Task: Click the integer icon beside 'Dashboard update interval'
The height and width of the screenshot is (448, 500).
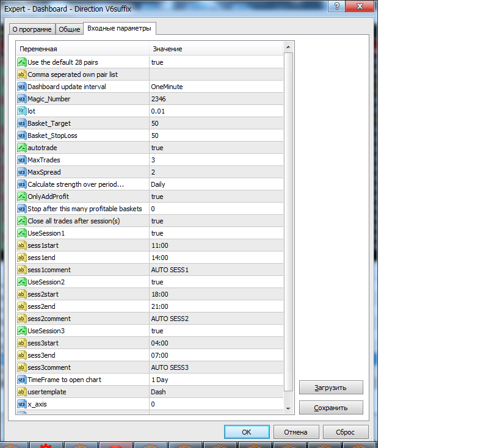Action: 22,87
